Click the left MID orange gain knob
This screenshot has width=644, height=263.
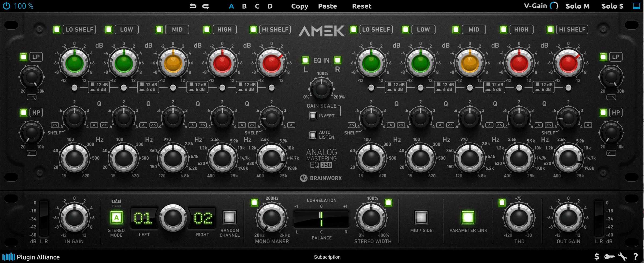point(173,64)
